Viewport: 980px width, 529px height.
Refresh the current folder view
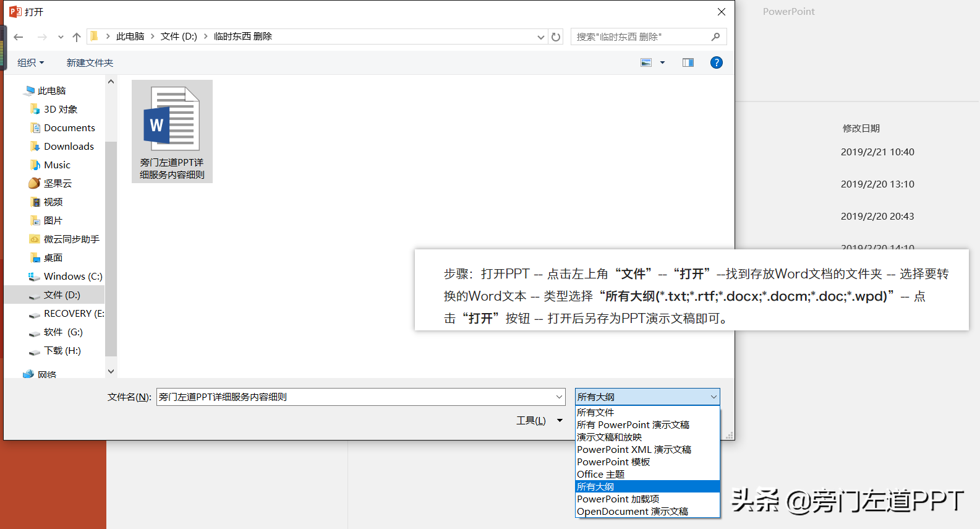point(556,37)
